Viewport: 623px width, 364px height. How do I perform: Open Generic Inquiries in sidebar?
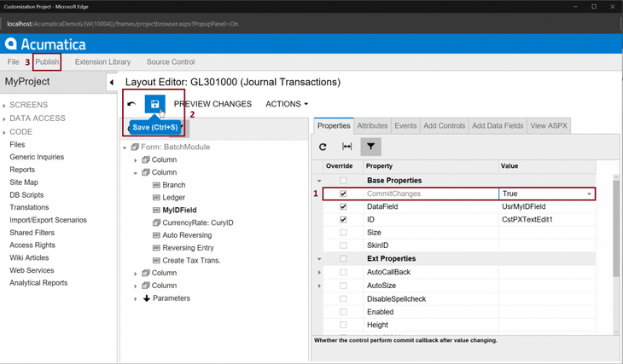37,157
